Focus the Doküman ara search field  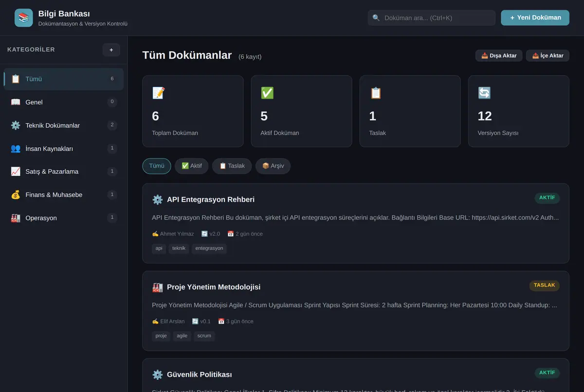tap(432, 18)
